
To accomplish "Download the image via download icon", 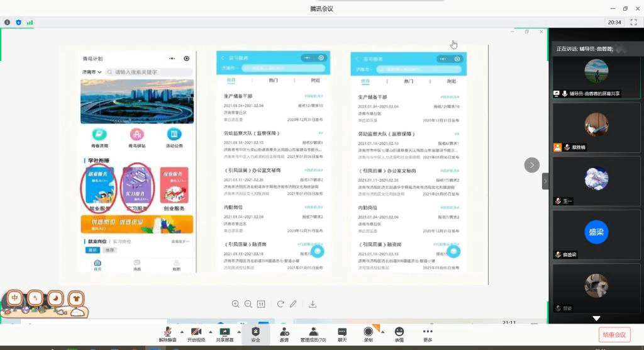I will 313,304.
